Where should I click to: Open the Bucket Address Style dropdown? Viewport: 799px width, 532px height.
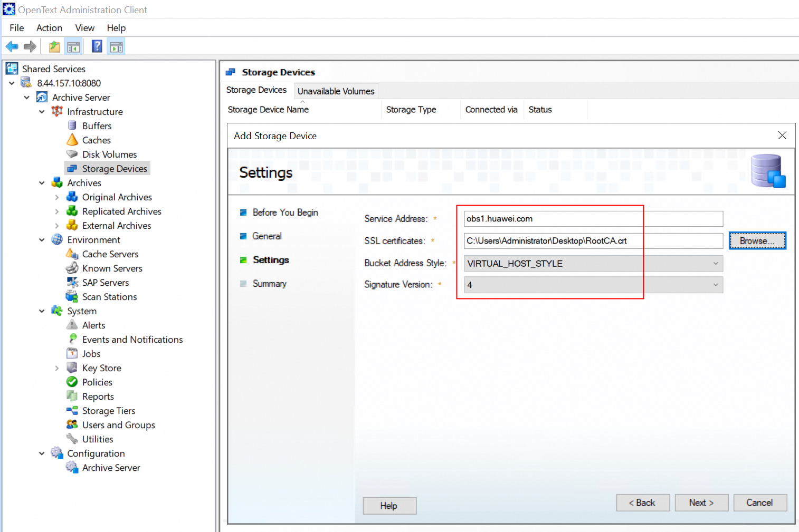point(594,264)
